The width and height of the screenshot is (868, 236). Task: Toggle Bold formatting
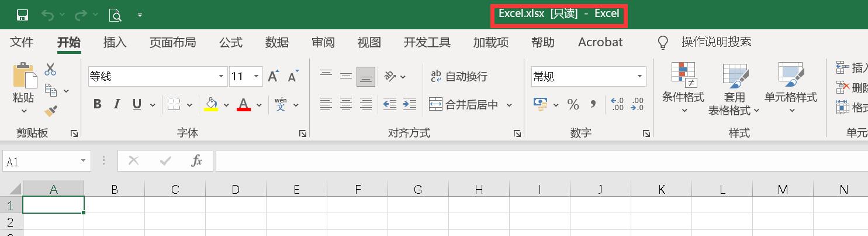click(x=97, y=104)
